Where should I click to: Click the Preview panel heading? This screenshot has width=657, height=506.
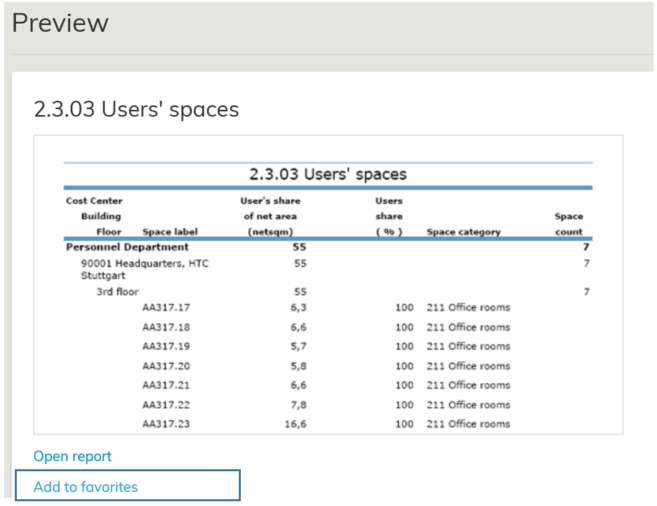coord(60,23)
